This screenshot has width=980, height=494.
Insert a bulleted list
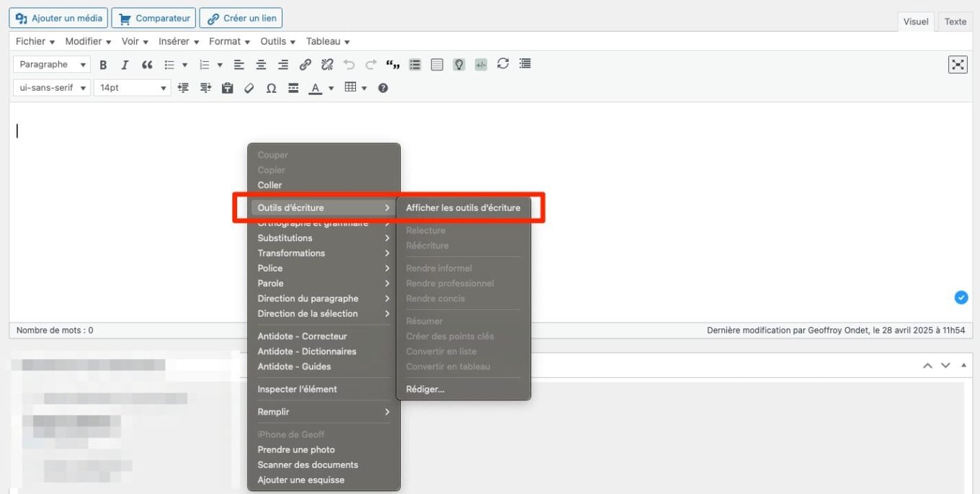click(169, 65)
